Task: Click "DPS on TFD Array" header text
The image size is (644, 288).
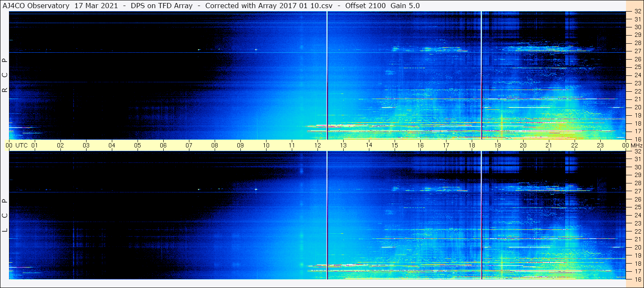Action: [162, 6]
